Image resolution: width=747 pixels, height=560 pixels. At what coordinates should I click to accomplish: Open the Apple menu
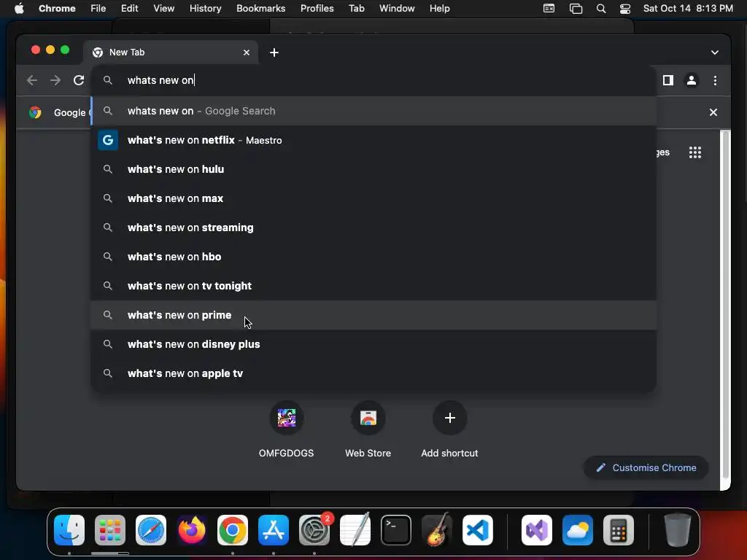(19, 8)
